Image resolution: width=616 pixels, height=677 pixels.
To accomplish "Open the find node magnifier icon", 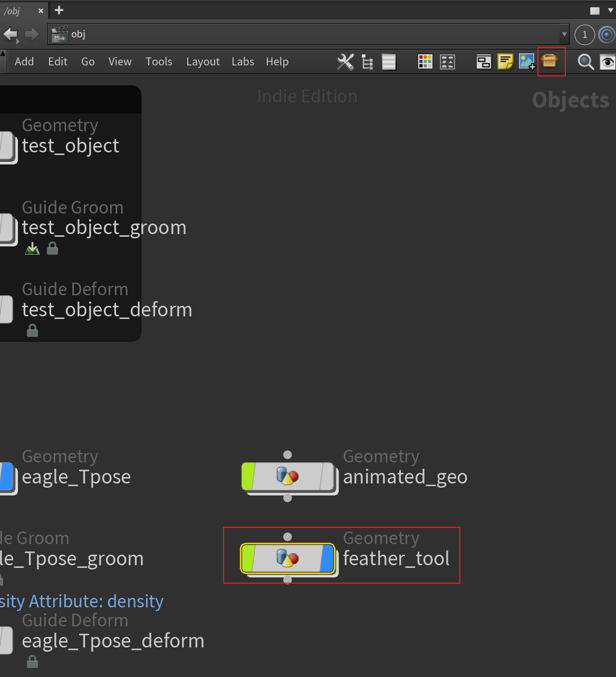I will 585,62.
